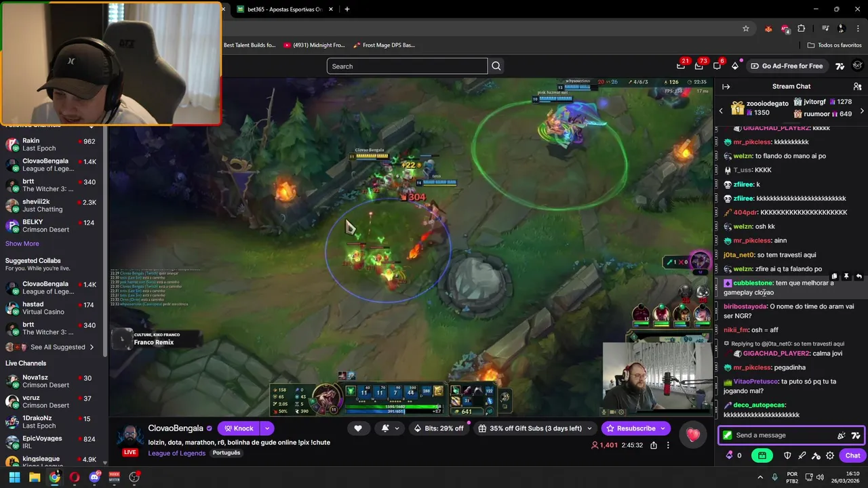868x488 pixels.
Task: Open BELKY Crimson Desert channel
Action: (51, 226)
